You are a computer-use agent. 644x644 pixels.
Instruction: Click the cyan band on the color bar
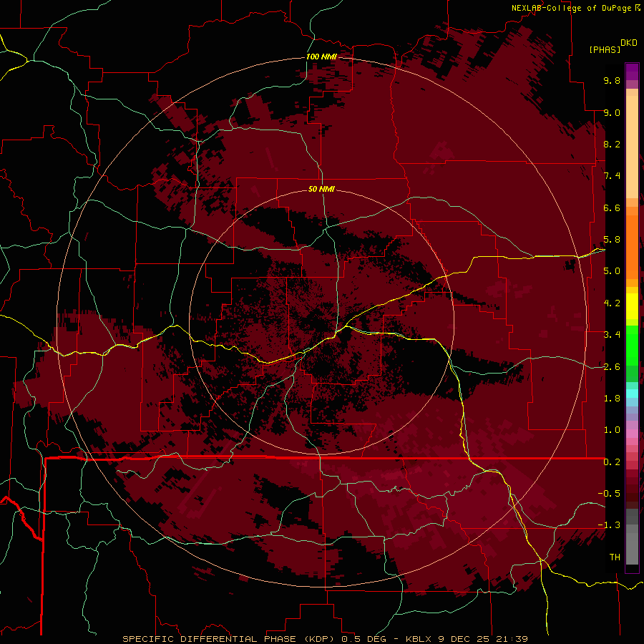(632, 393)
